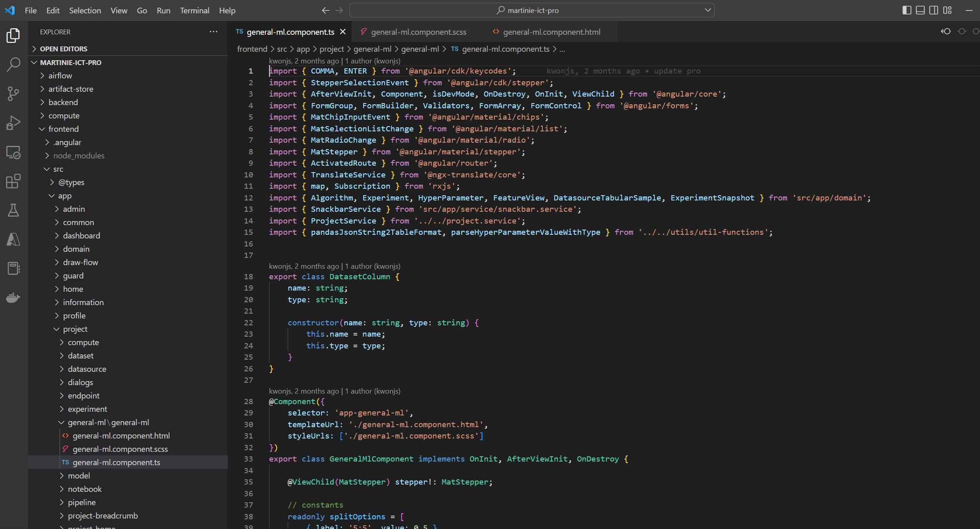
Task: Select the Extensions icon in activity bar
Action: (x=14, y=182)
